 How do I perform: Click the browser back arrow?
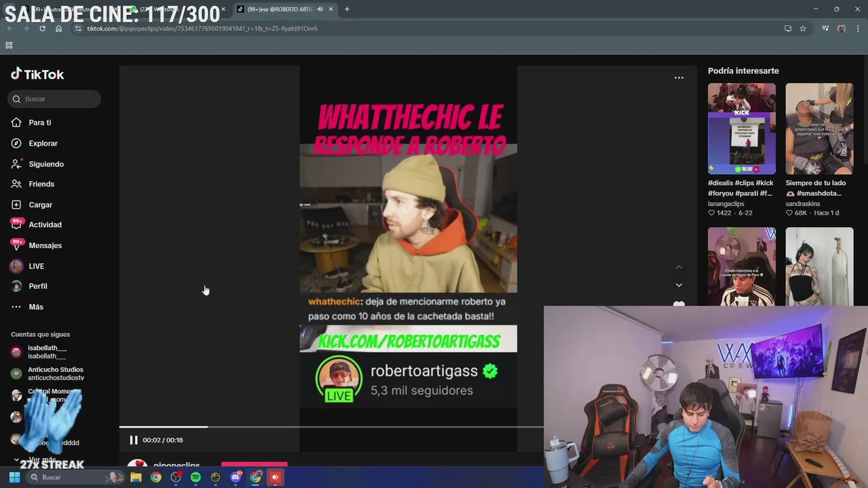9,28
